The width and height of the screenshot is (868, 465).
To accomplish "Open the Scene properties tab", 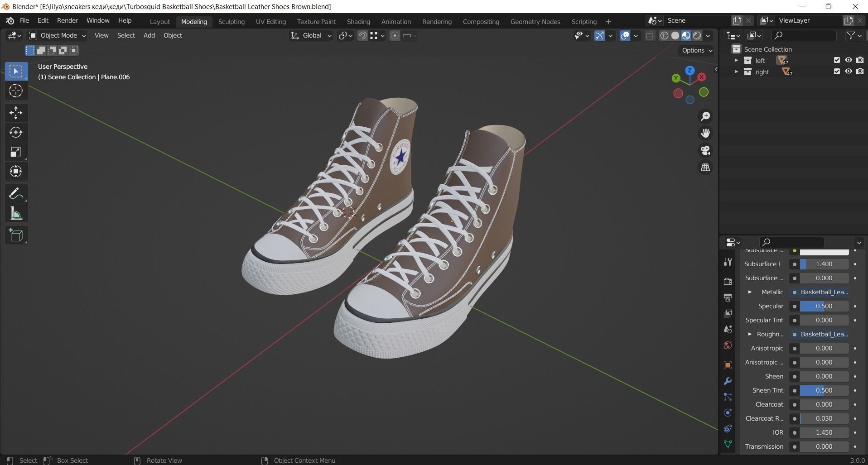I will (728, 329).
